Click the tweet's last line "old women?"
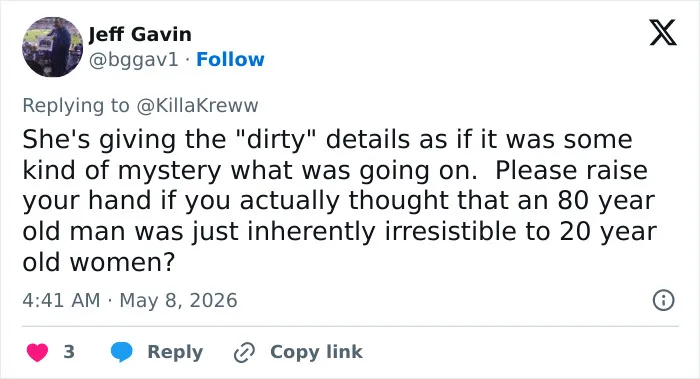Image resolution: width=700 pixels, height=379 pixels. [98, 262]
